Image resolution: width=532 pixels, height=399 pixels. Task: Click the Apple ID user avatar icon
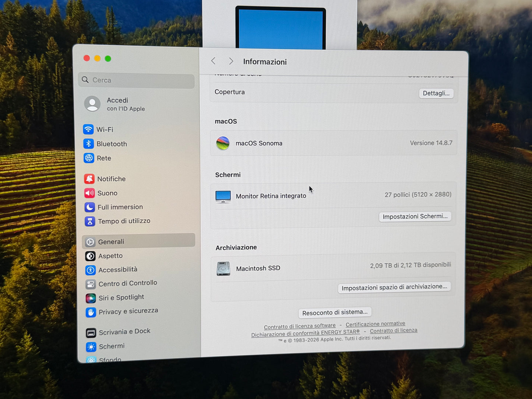coord(92,104)
